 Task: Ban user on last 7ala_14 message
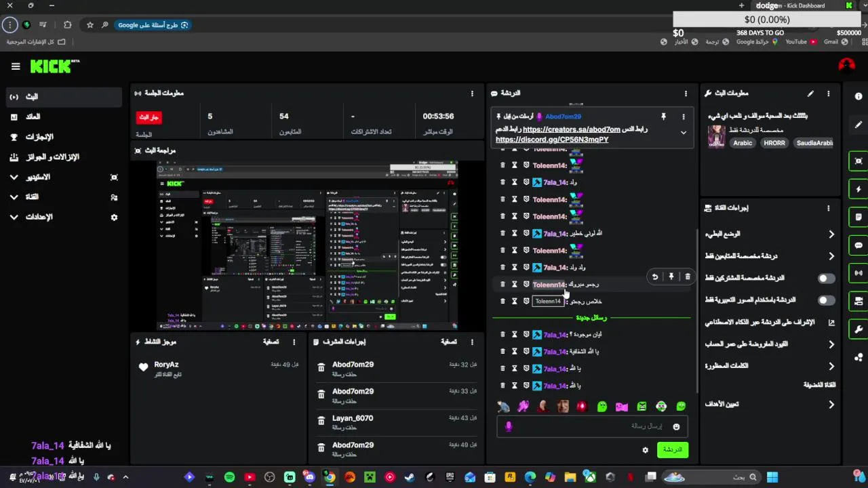click(x=526, y=386)
